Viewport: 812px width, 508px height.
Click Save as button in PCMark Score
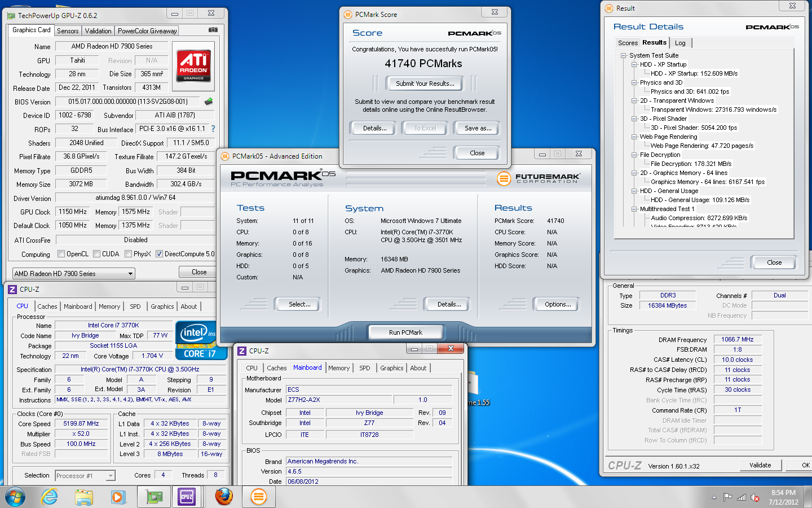(x=478, y=128)
